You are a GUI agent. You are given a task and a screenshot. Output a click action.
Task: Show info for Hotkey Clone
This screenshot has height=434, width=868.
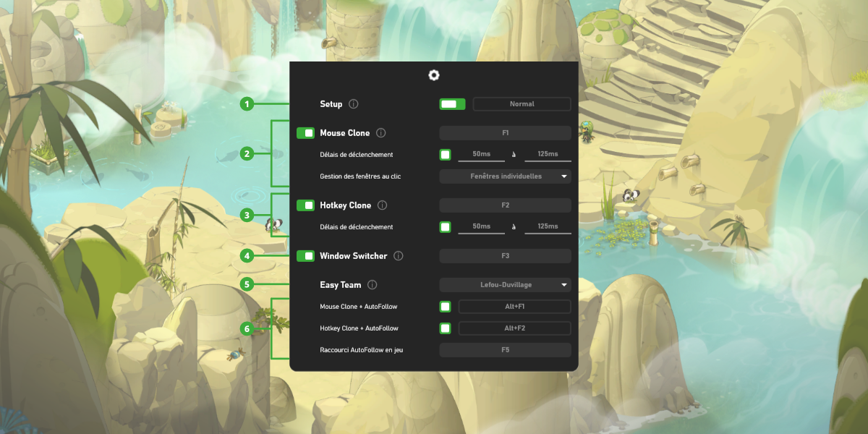click(x=383, y=205)
